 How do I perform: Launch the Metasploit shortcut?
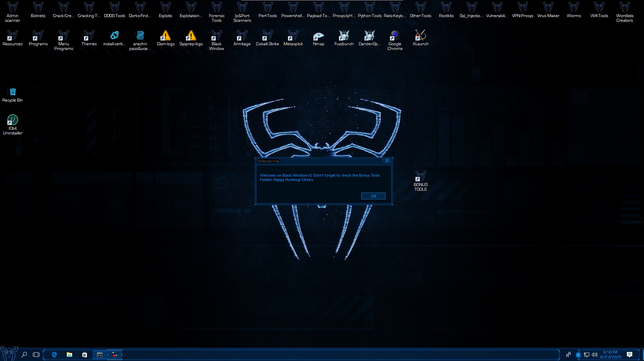point(293,38)
